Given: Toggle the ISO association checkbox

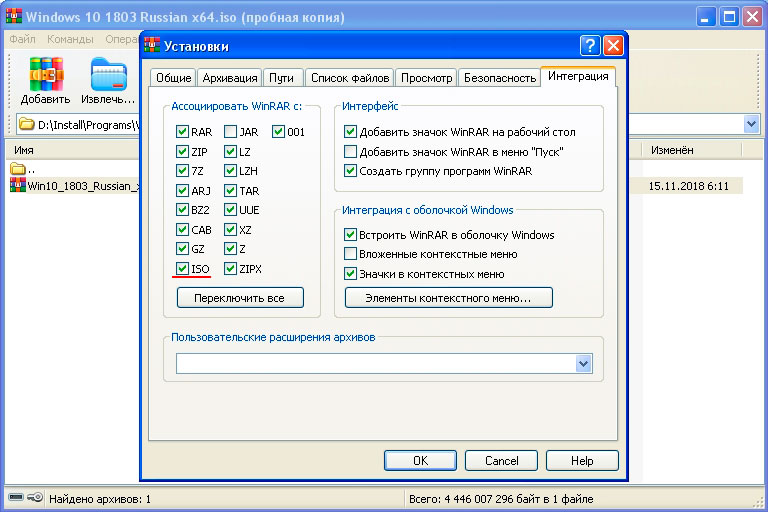Looking at the screenshot, I should [182, 268].
